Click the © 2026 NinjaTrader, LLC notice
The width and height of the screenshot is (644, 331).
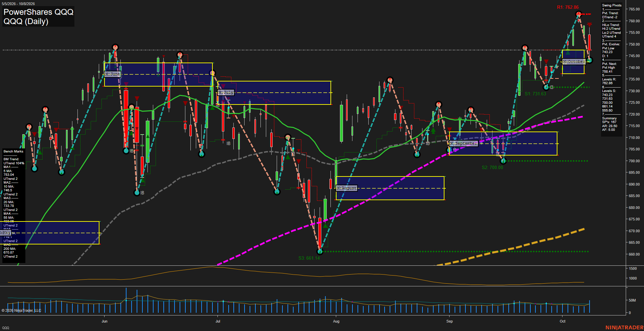click(x=21, y=310)
